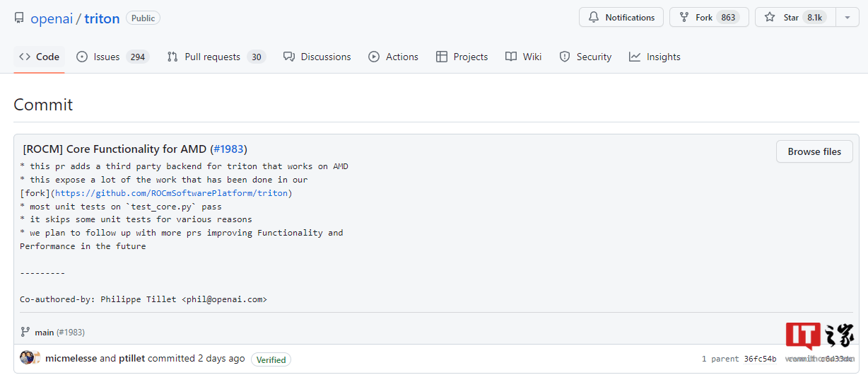This screenshot has height=375, width=868.
Task: Open ptillet's profile link
Action: [x=131, y=359]
